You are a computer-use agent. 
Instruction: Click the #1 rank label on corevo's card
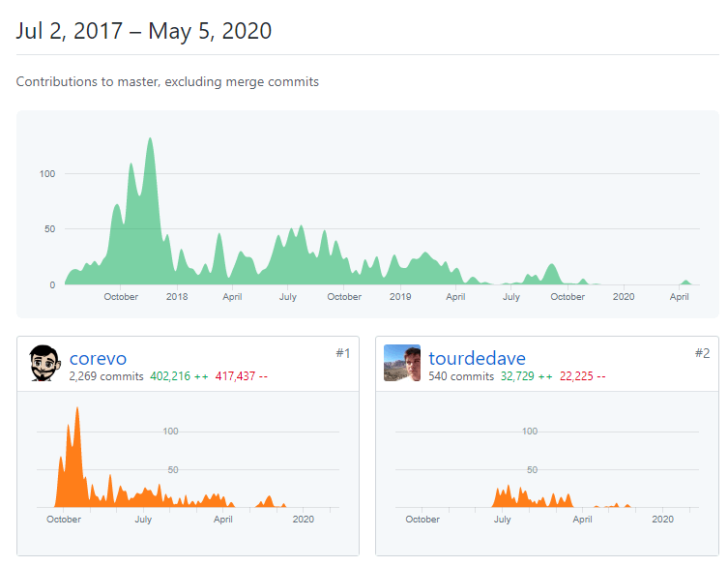click(x=342, y=353)
